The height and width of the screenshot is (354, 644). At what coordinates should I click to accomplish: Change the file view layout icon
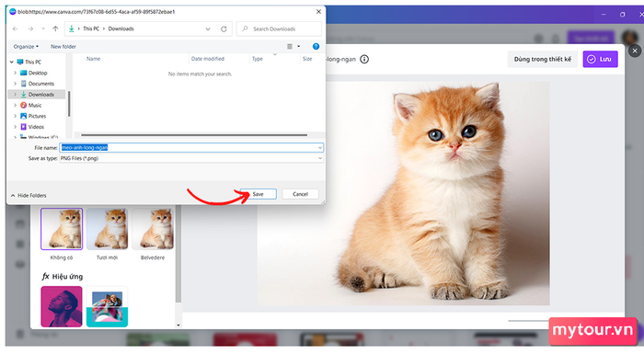point(290,46)
